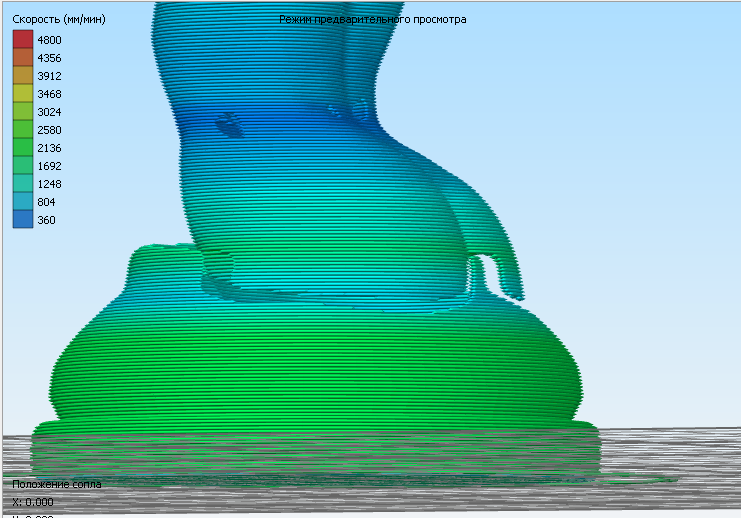Image resolution: width=741 pixels, height=518 pixels.
Task: Click the 3024 light-green legend swatch
Action: [23, 111]
